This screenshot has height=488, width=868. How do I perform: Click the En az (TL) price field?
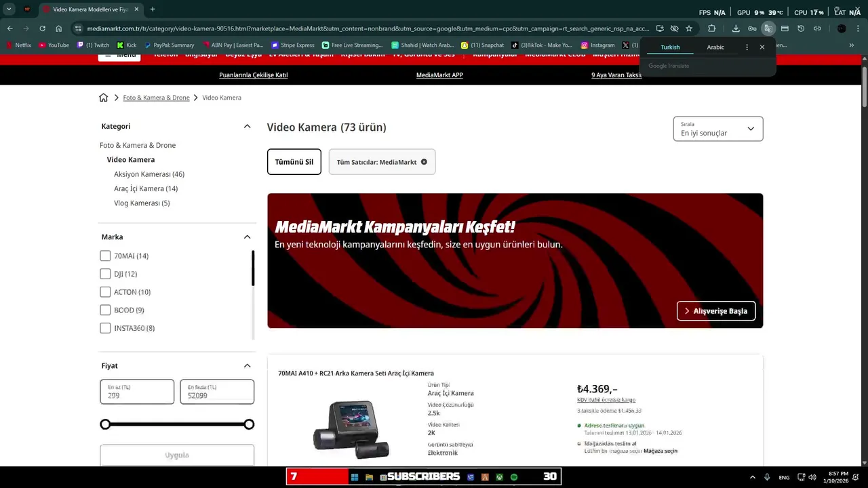tap(137, 392)
